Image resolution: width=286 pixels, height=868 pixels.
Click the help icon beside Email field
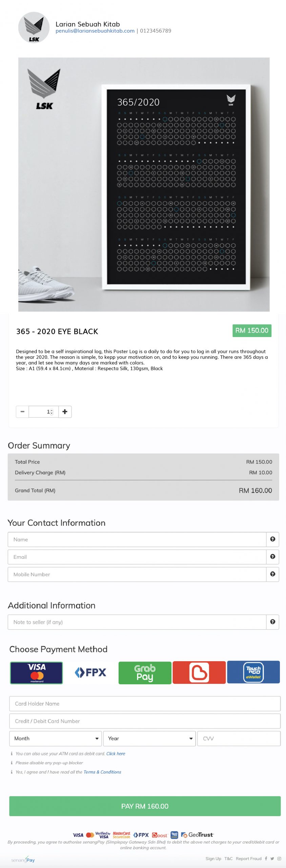[272, 556]
